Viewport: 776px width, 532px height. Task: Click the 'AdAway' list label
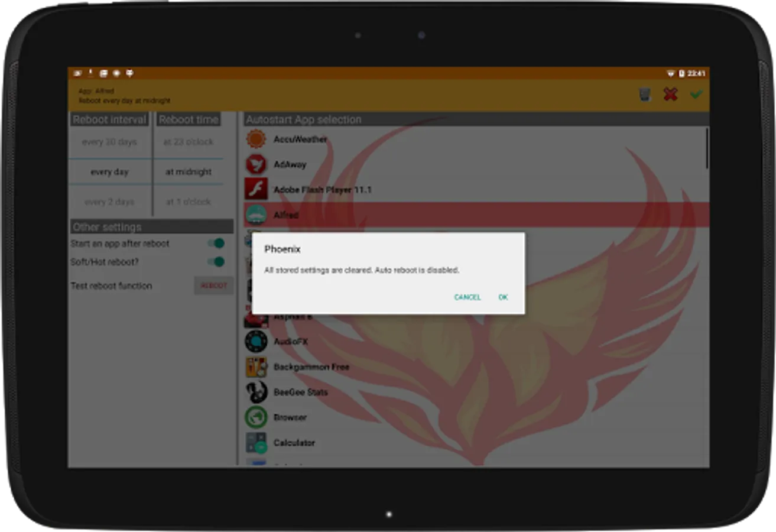click(290, 164)
